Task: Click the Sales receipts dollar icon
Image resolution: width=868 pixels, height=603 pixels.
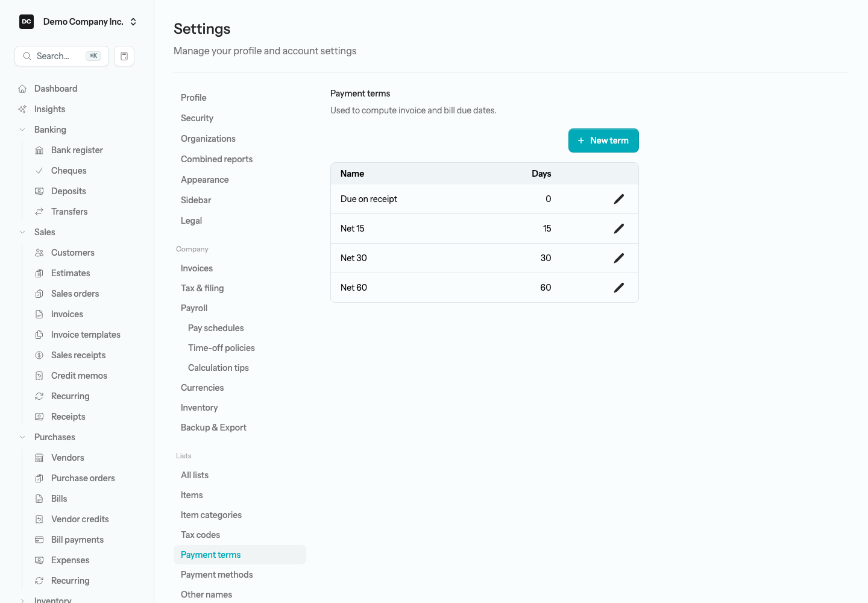Action: coord(39,355)
